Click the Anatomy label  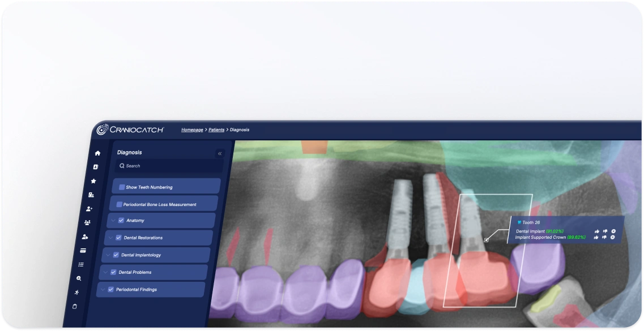click(x=135, y=220)
